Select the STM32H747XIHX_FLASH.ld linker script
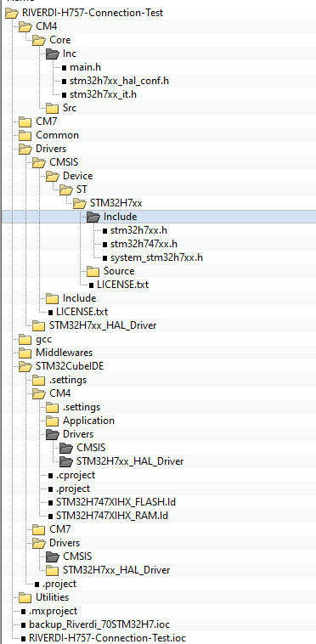 (116, 502)
